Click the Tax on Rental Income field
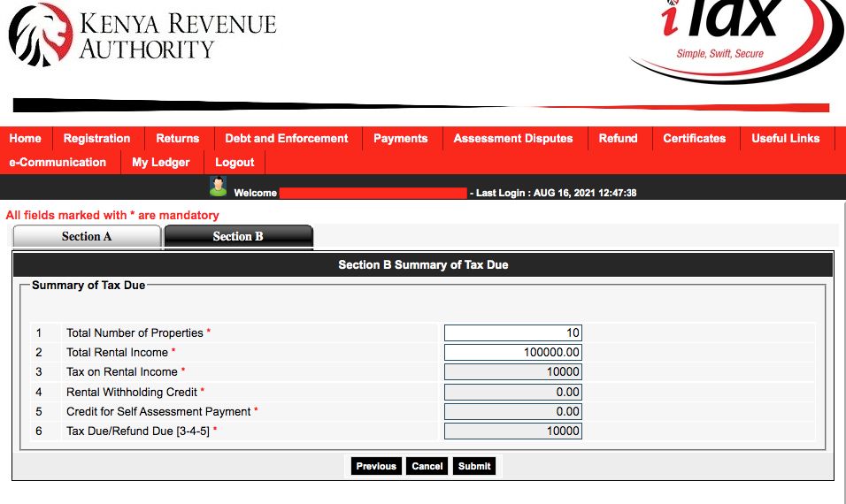Viewport: 846px width, 504px height. point(513,372)
